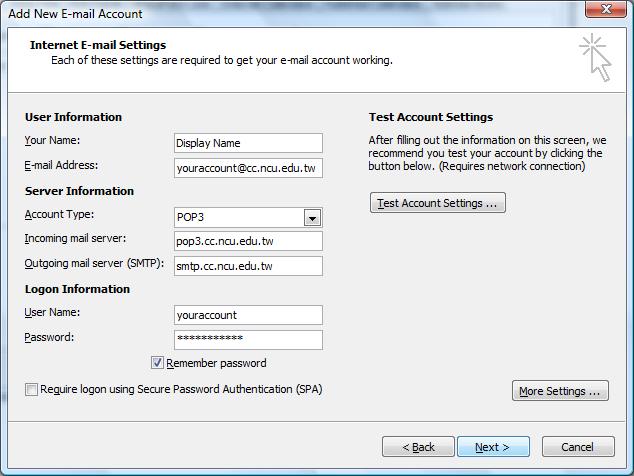Click the Outgoing mail server (SMTP) field
Viewport: 634px width, 476px height.
[247, 266]
